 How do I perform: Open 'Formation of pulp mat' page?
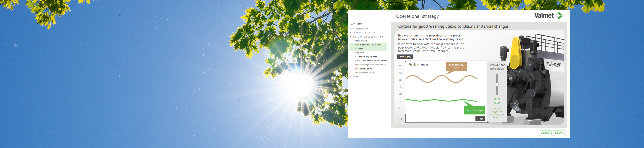tap(366, 57)
